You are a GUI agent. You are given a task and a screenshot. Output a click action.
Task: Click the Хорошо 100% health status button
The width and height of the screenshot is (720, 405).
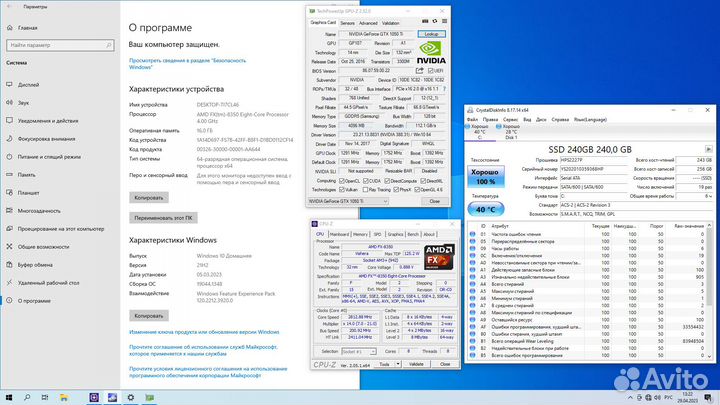(485, 176)
